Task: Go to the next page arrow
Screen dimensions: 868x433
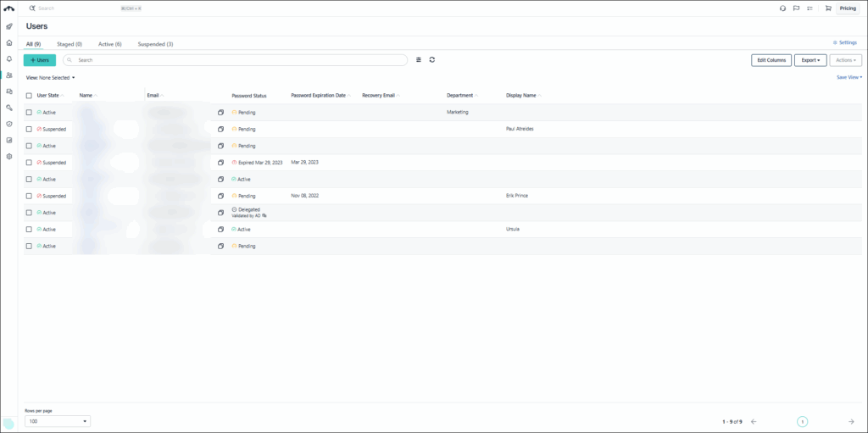Action: point(851,421)
